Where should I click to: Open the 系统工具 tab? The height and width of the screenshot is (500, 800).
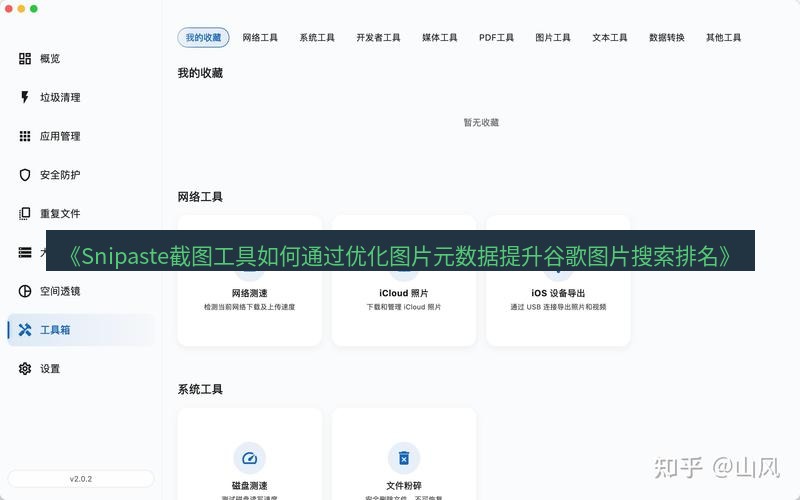[317, 38]
